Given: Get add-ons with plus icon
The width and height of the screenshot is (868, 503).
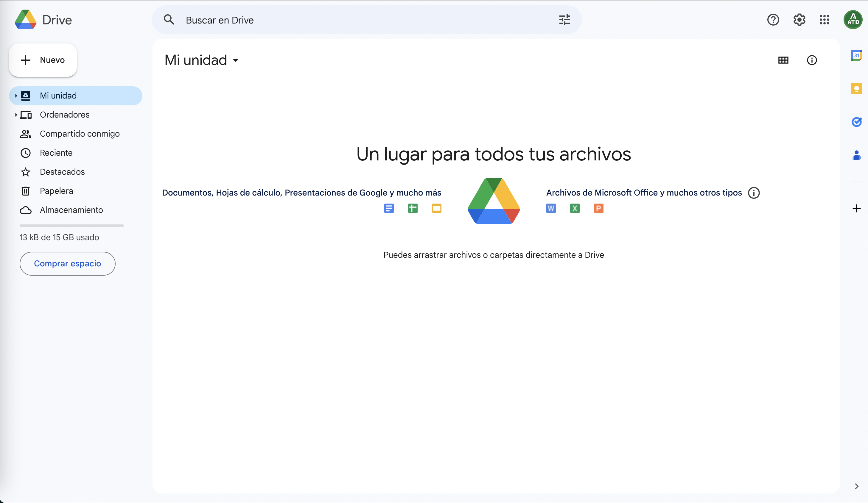Looking at the screenshot, I should tap(856, 208).
